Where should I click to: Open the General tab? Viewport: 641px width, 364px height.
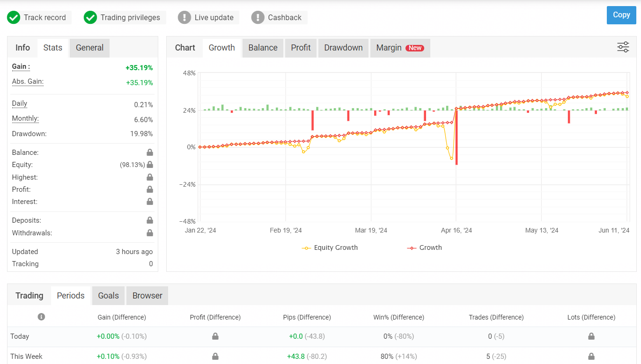89,48
